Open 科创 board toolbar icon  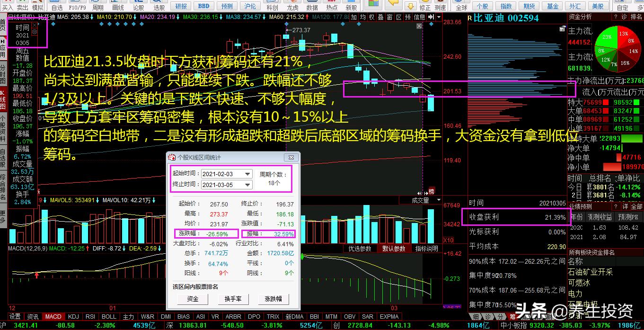pyautogui.click(x=272, y=5)
